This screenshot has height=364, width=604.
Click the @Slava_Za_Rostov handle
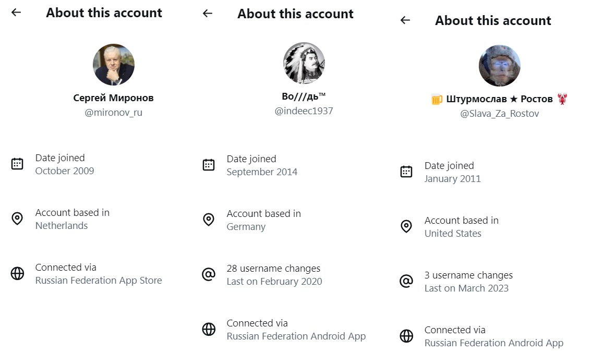499,114
